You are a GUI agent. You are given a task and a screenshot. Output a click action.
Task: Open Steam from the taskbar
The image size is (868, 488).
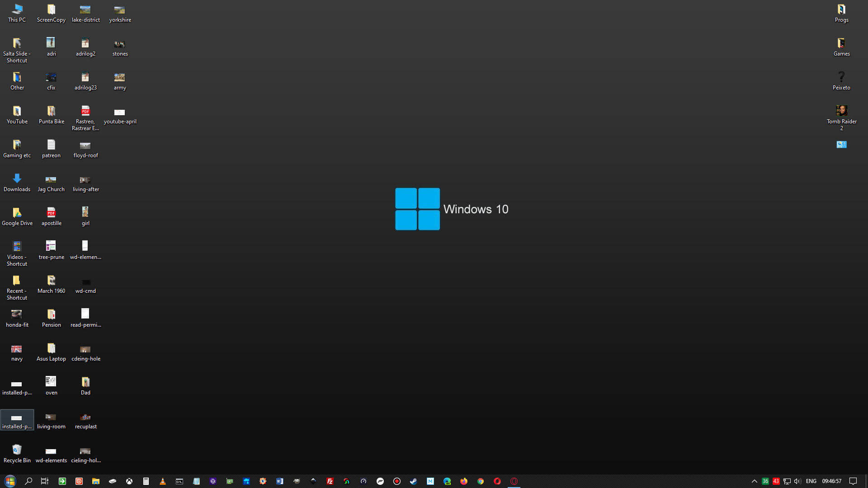point(413,481)
